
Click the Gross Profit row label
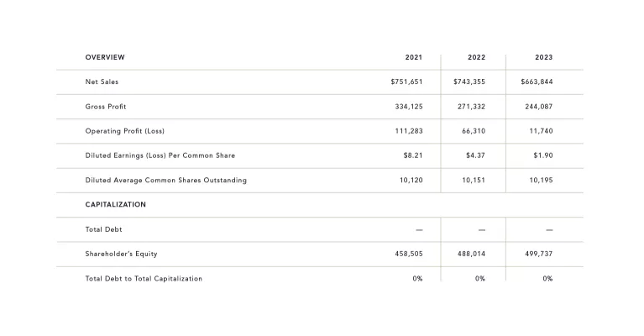(x=106, y=107)
